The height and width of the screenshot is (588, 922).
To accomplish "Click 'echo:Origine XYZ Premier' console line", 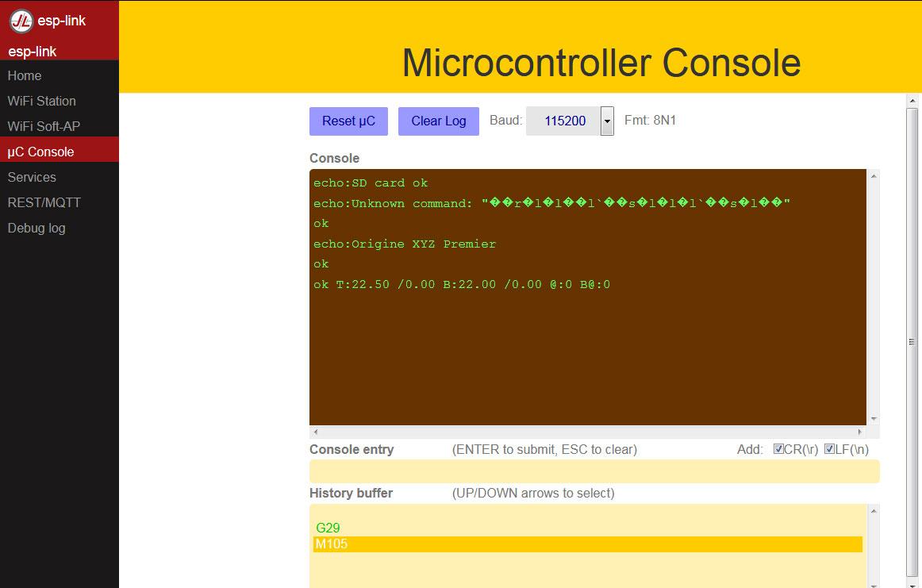I will tap(405, 244).
